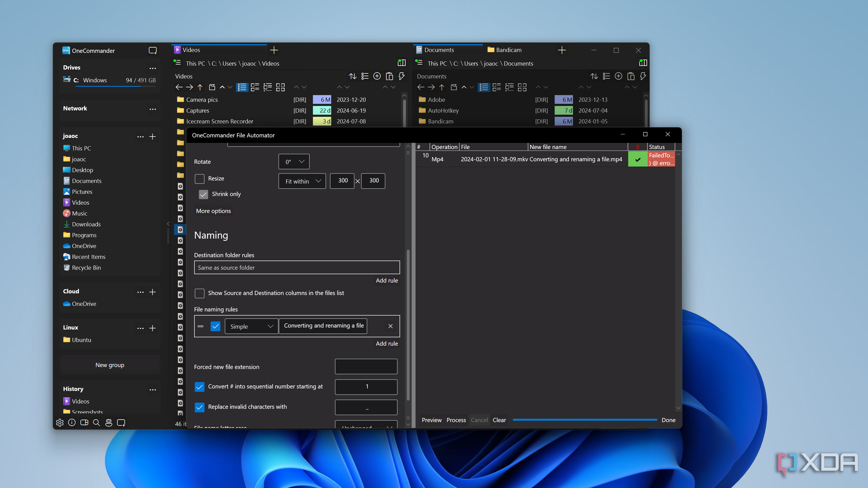
Task: Open the Fit within dropdown
Action: pyautogui.click(x=302, y=181)
